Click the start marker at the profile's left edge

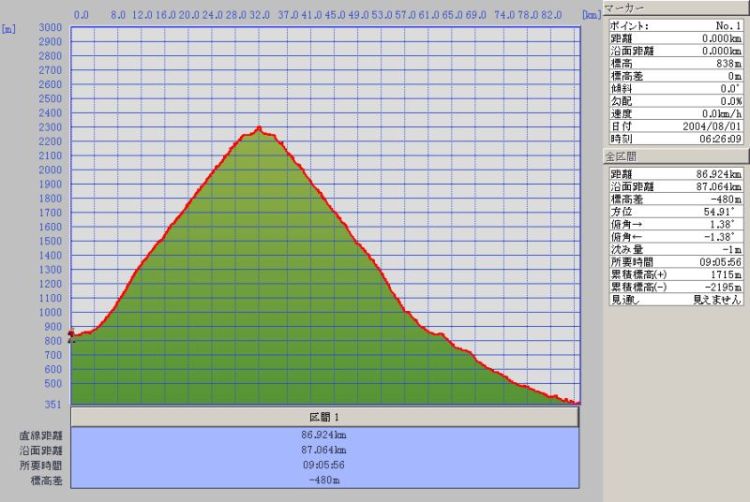(x=71, y=337)
